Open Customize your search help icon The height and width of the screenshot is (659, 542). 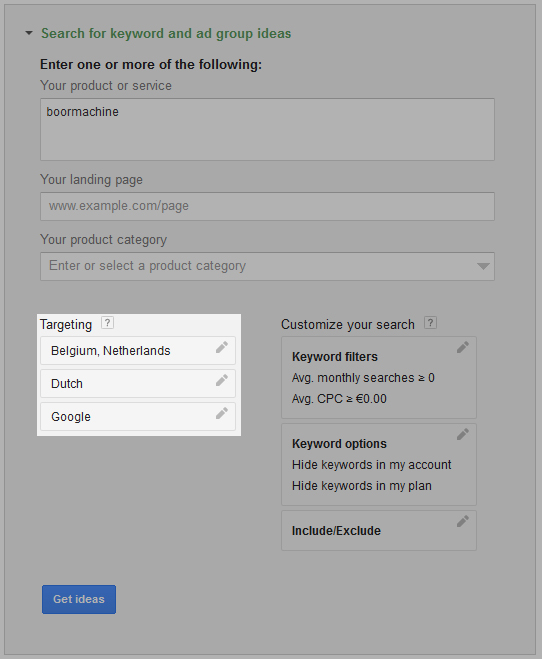tap(430, 323)
